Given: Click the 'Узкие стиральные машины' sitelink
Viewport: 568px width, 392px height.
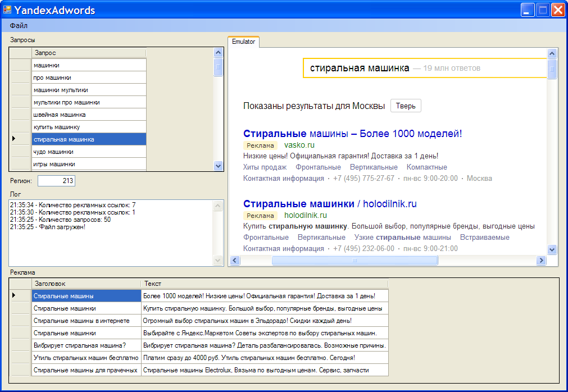Looking at the screenshot, I should pos(402,238).
